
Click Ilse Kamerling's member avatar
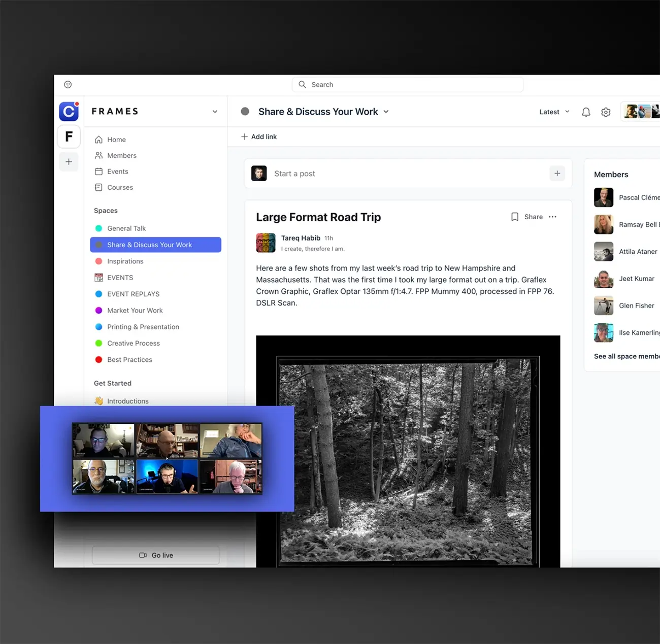click(x=604, y=333)
